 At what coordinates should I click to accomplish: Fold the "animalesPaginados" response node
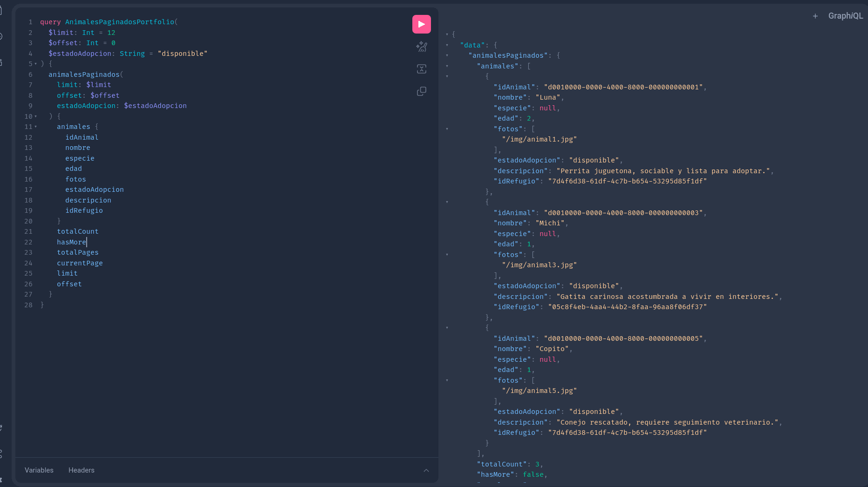pyautogui.click(x=447, y=55)
